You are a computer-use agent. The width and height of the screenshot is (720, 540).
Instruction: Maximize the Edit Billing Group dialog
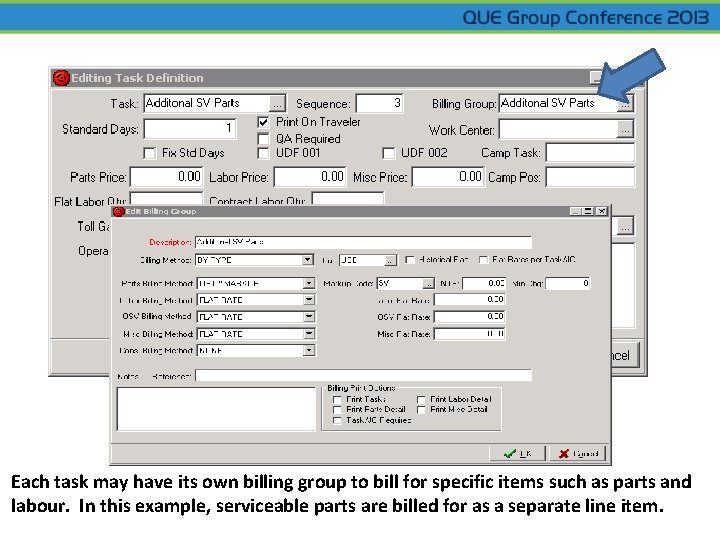(x=588, y=211)
